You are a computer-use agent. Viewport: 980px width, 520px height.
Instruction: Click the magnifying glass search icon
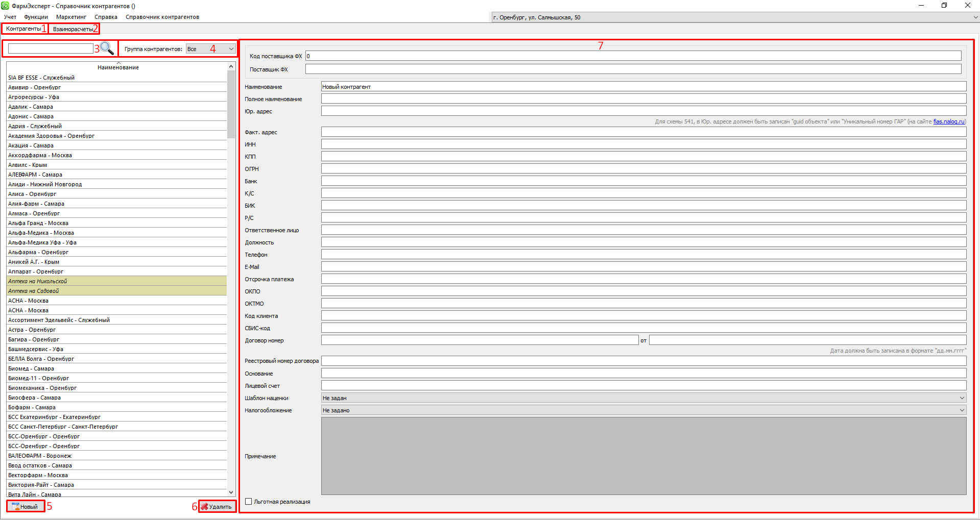(107, 48)
